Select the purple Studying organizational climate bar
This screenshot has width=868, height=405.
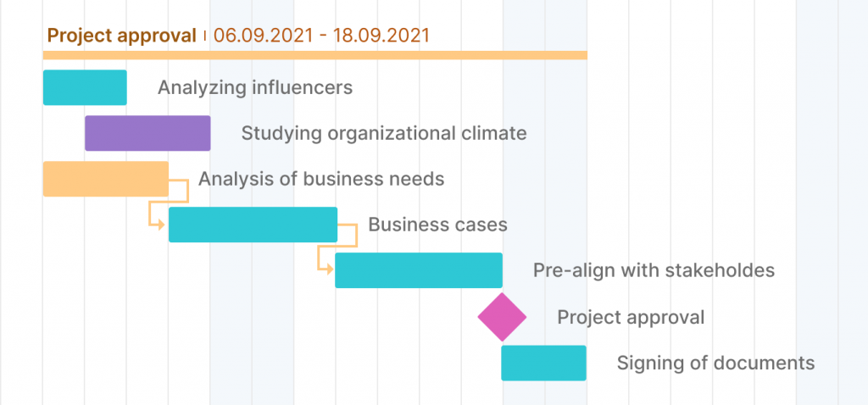[x=147, y=133]
